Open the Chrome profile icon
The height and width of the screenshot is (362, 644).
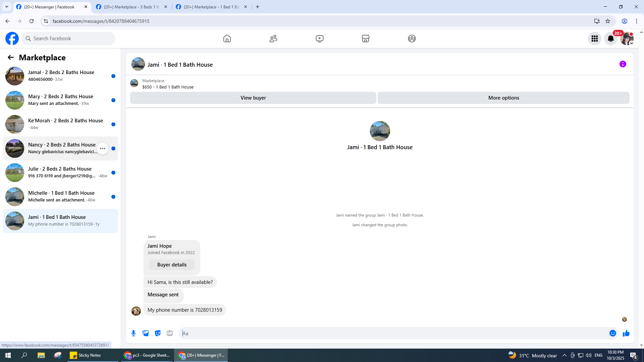(x=625, y=21)
